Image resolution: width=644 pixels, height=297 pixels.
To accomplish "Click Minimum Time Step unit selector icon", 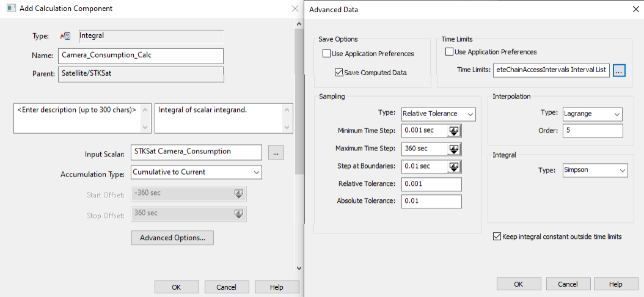I will 454,131.
